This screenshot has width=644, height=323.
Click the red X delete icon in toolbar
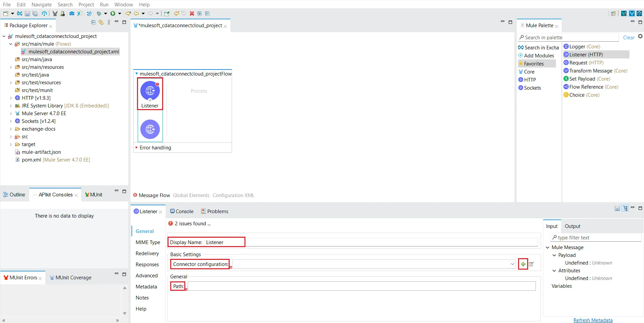pos(192,13)
